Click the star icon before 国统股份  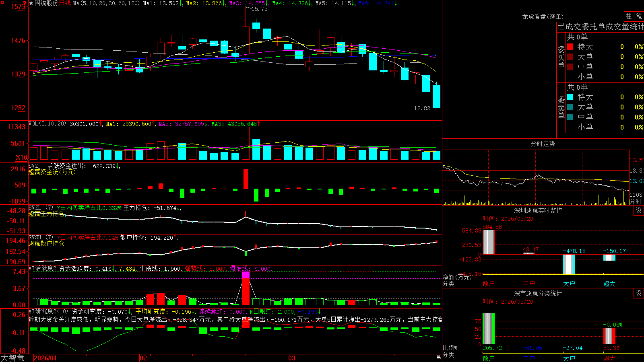pos(31,3)
